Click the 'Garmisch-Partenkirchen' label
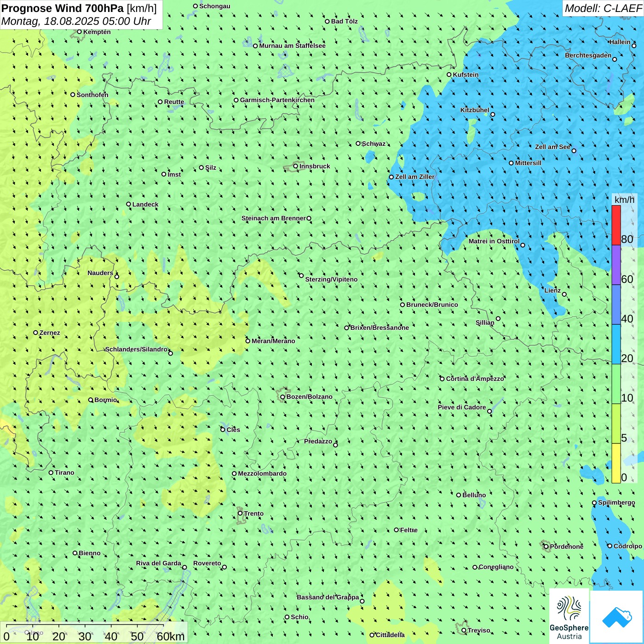Viewport: 644px width, 644px height. (277, 100)
